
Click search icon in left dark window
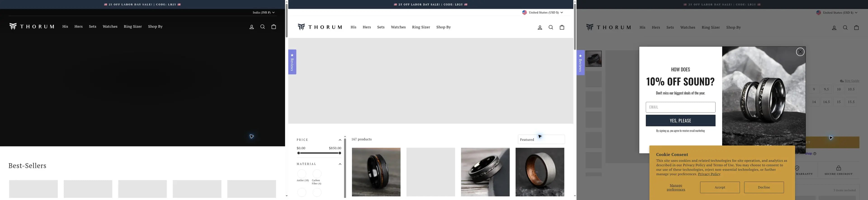click(262, 27)
